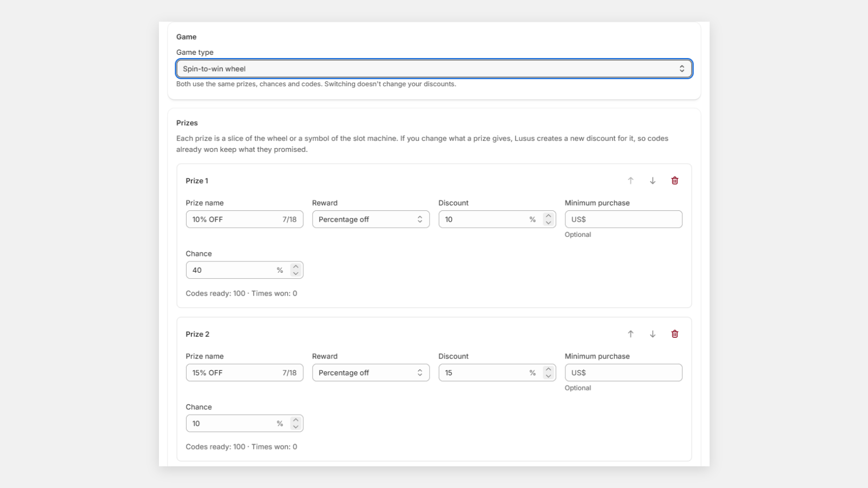Move Prize 1 down with arrow icon
Viewport: 868px width, 488px height.
coord(653,181)
